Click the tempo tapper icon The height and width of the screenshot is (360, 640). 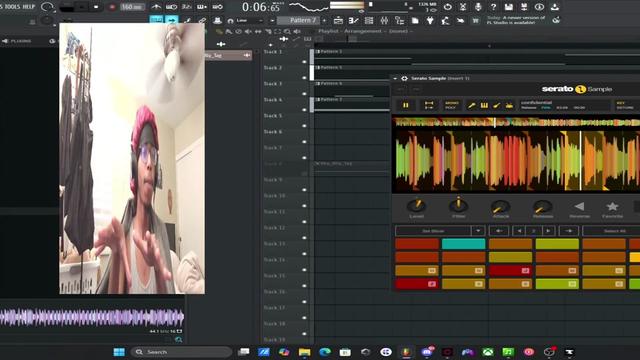point(445,20)
